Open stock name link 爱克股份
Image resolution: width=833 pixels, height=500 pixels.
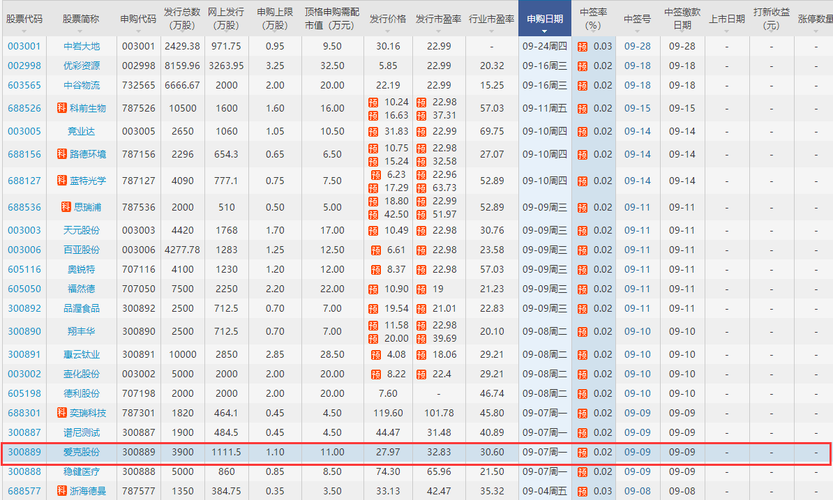click(x=81, y=452)
